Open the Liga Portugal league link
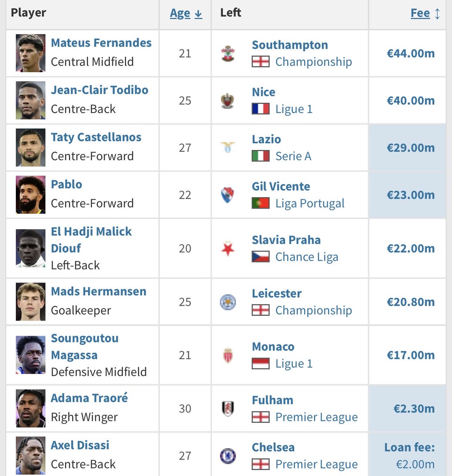 point(310,203)
